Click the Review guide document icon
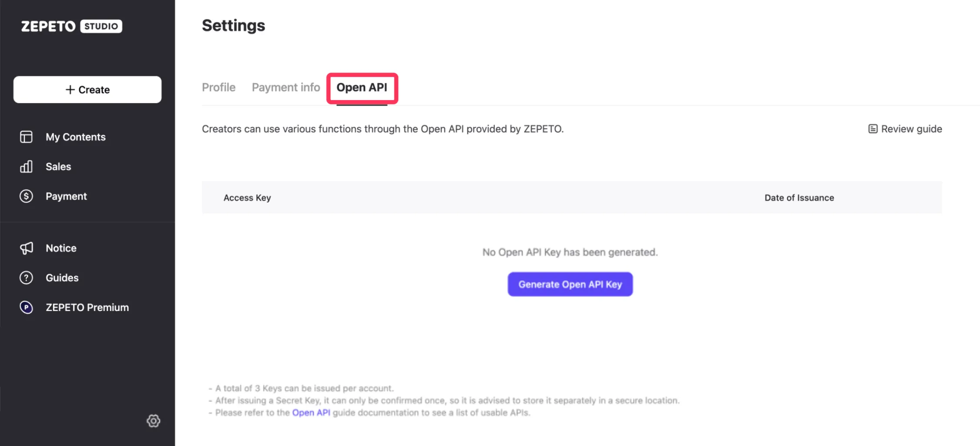 click(x=873, y=129)
